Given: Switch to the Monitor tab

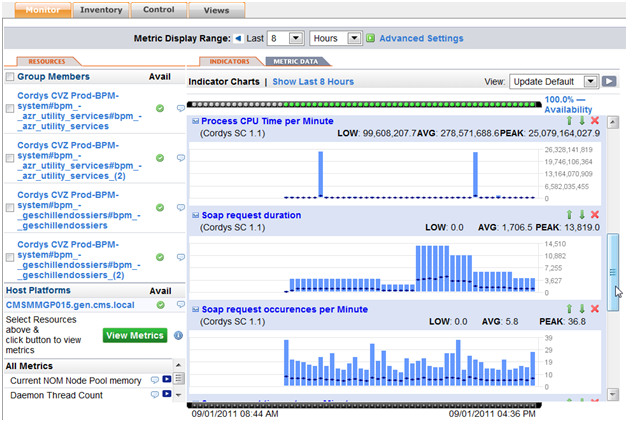Looking at the screenshot, I should [43, 10].
